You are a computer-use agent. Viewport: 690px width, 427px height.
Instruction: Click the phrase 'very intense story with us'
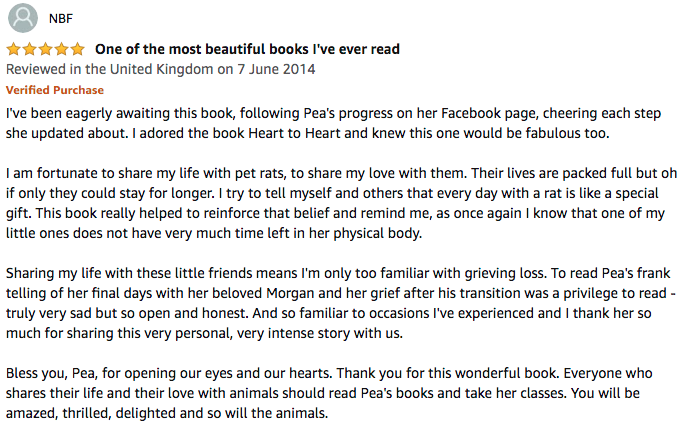click(320, 333)
